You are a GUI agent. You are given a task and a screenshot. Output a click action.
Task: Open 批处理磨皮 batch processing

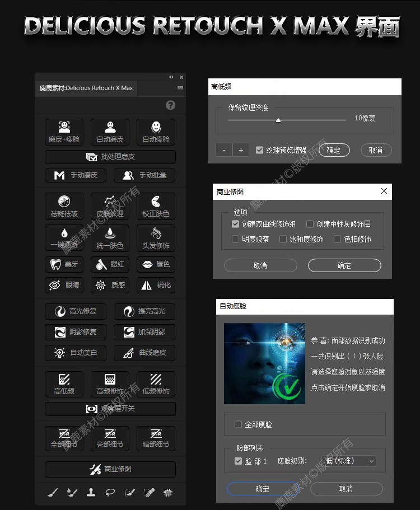click(110, 157)
